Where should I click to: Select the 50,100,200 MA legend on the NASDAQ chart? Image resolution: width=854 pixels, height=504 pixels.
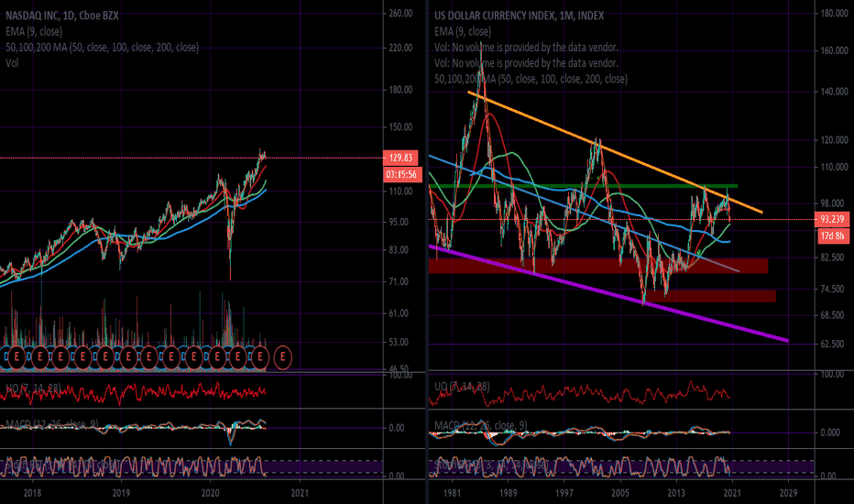pos(102,48)
